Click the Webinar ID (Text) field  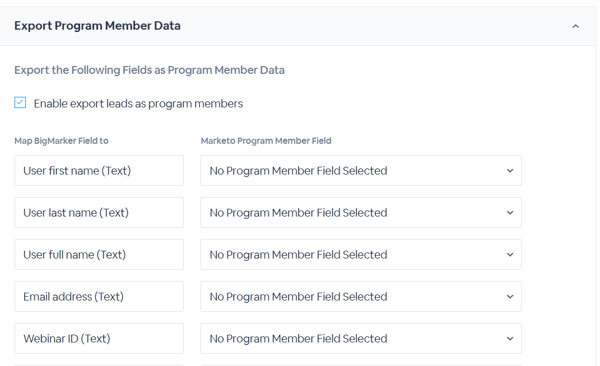tap(99, 338)
